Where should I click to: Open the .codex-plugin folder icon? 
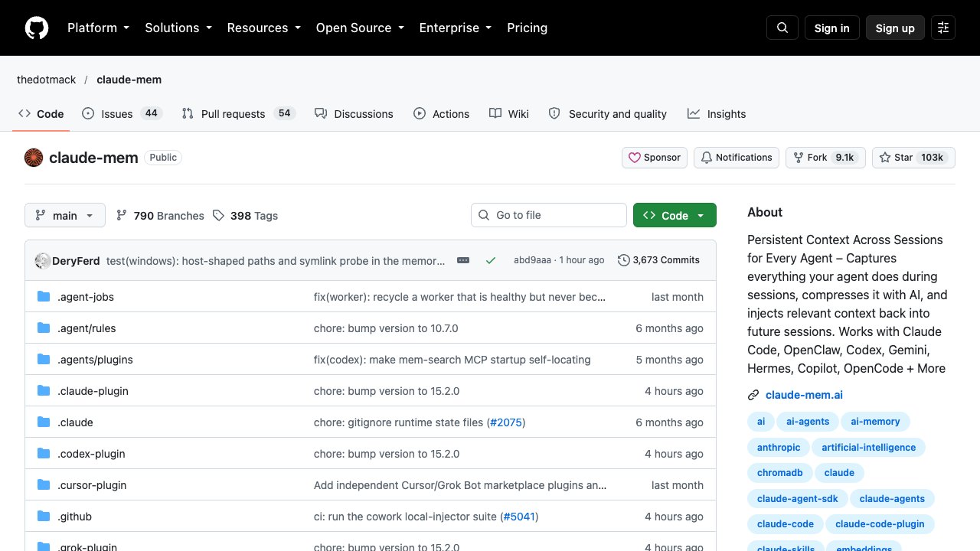click(x=44, y=454)
